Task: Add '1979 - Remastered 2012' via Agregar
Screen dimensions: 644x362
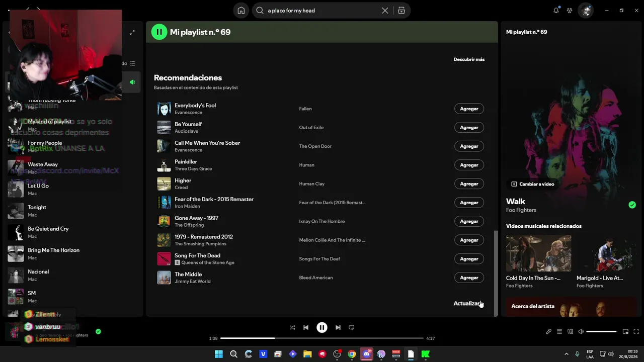Action: coord(469,240)
